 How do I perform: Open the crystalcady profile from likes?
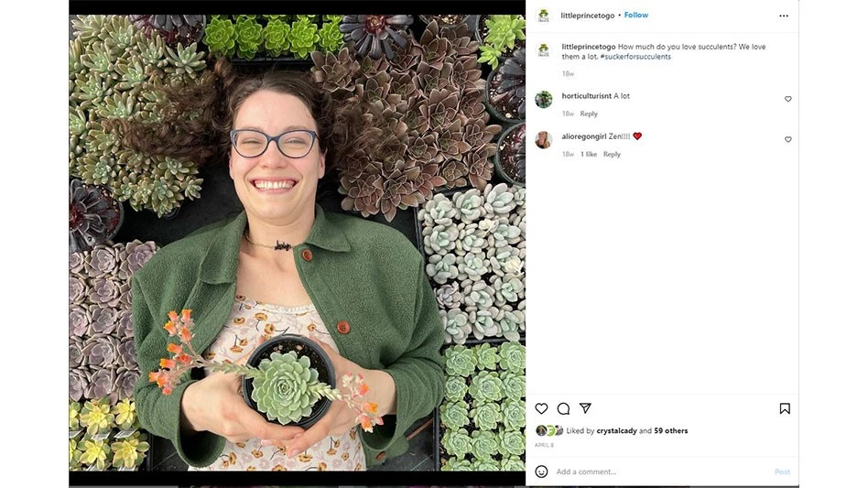(x=617, y=430)
